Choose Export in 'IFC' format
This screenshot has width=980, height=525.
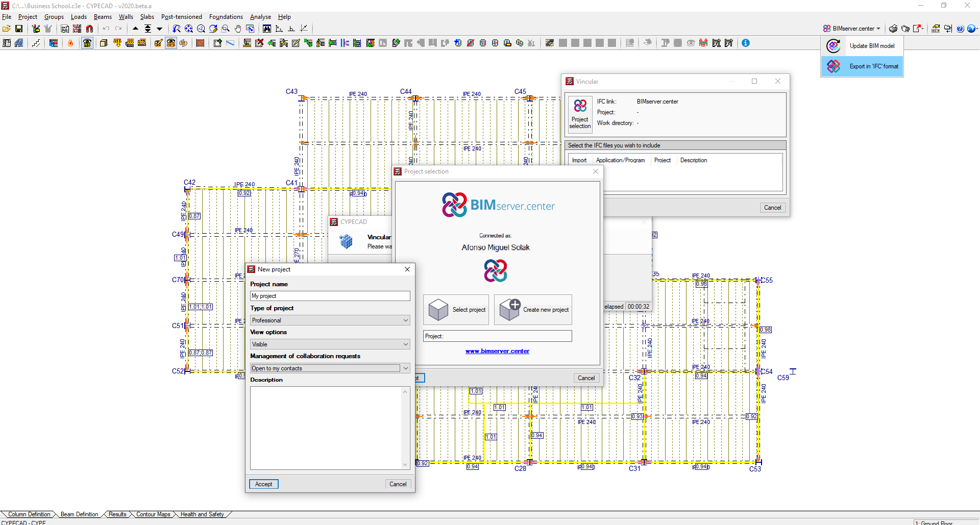[x=873, y=66]
